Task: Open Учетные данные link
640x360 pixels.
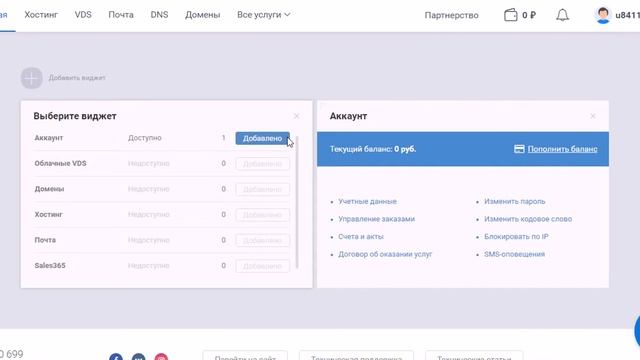Action: point(367,202)
